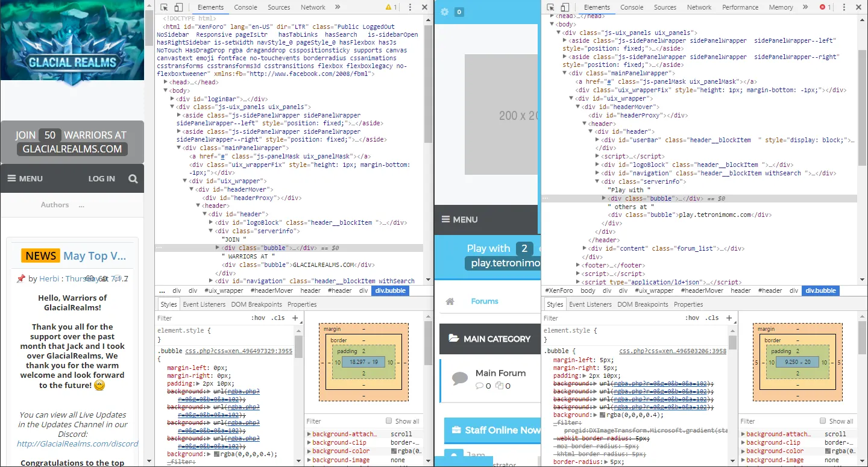
Task: Click the Filter field in right computed pane
Action: [778, 421]
